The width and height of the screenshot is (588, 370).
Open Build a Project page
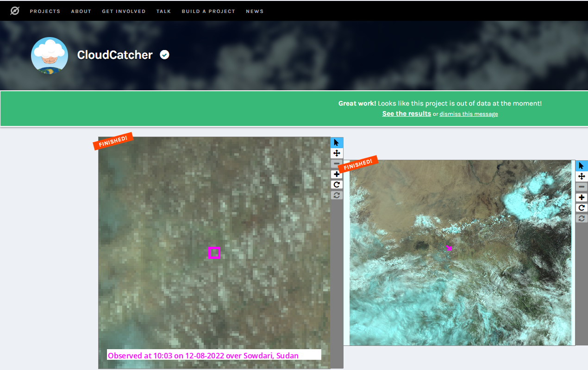[208, 11]
